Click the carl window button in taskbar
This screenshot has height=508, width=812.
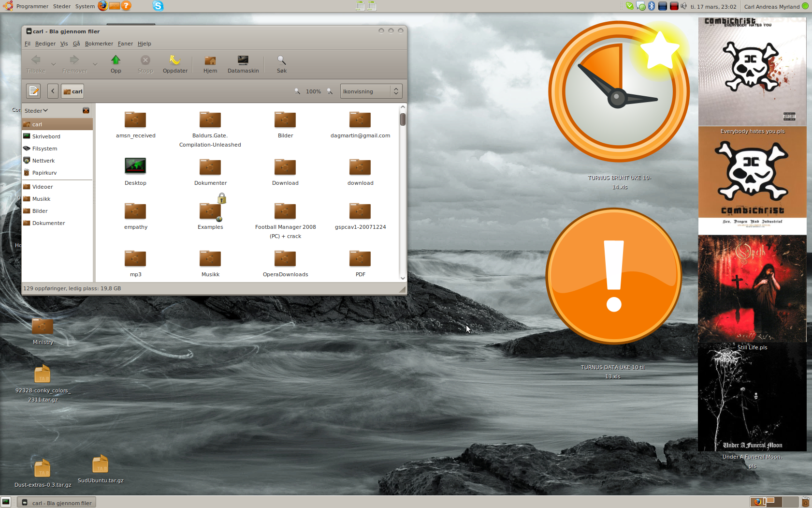[x=57, y=503]
